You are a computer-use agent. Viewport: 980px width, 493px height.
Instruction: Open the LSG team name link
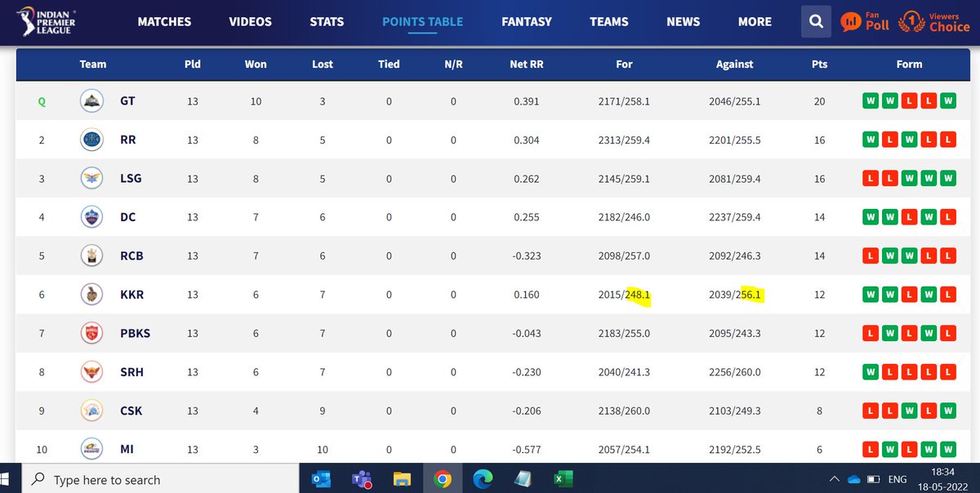click(131, 178)
